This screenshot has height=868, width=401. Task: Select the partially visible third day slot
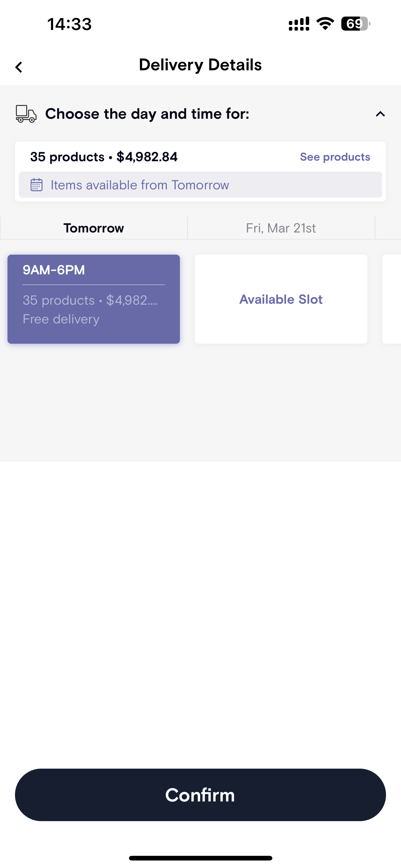tap(392, 299)
